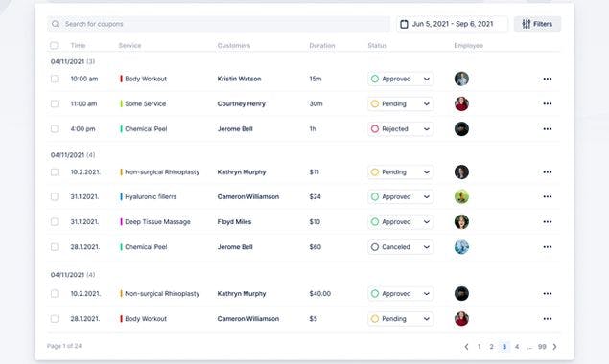Open Approved status dropdown for Cameron Williamson $24
Viewport: 609px width, 364px height.
click(x=401, y=196)
